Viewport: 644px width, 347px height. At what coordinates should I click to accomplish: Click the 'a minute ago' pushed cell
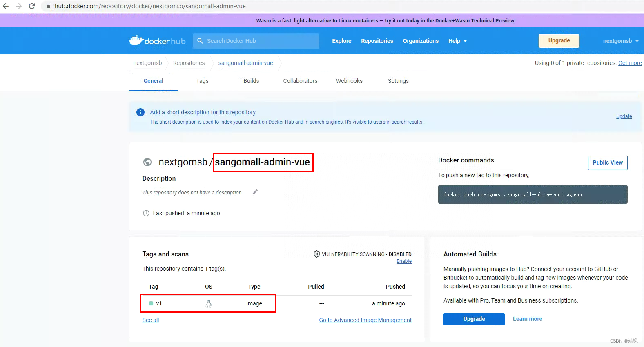(388, 303)
